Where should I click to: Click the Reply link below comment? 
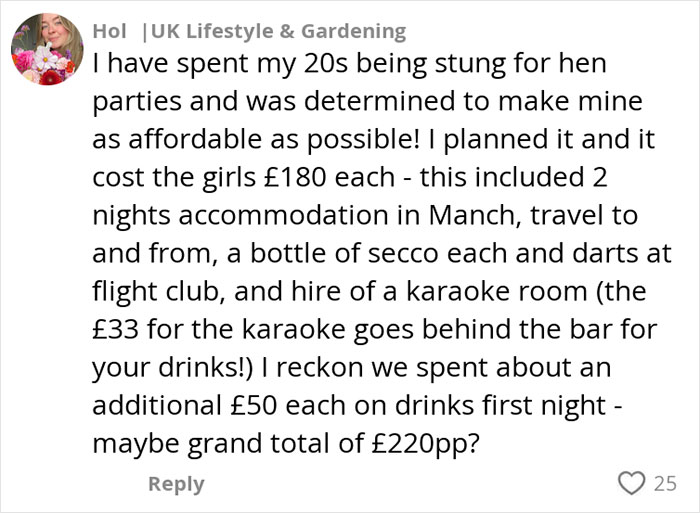[x=176, y=484]
